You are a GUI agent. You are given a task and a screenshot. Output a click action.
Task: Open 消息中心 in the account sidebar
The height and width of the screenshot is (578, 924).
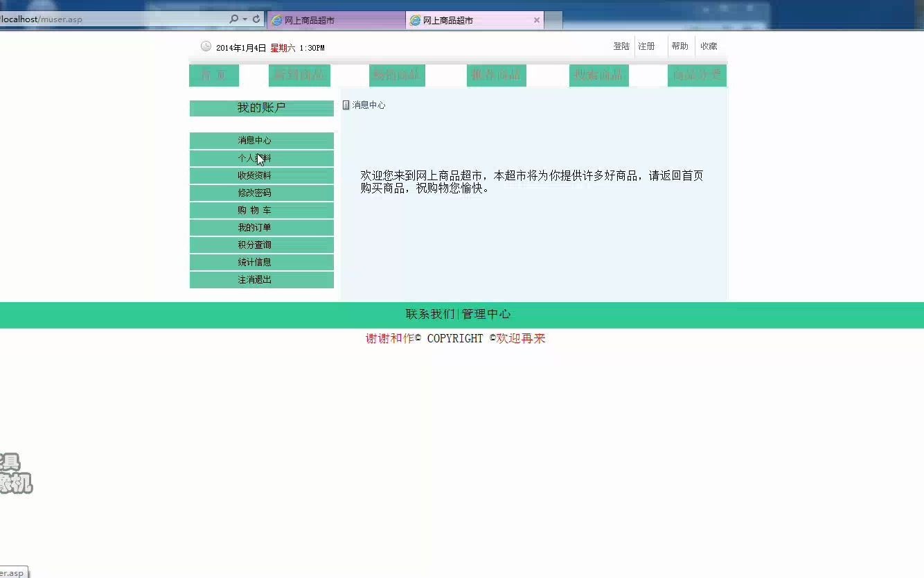[262, 141]
